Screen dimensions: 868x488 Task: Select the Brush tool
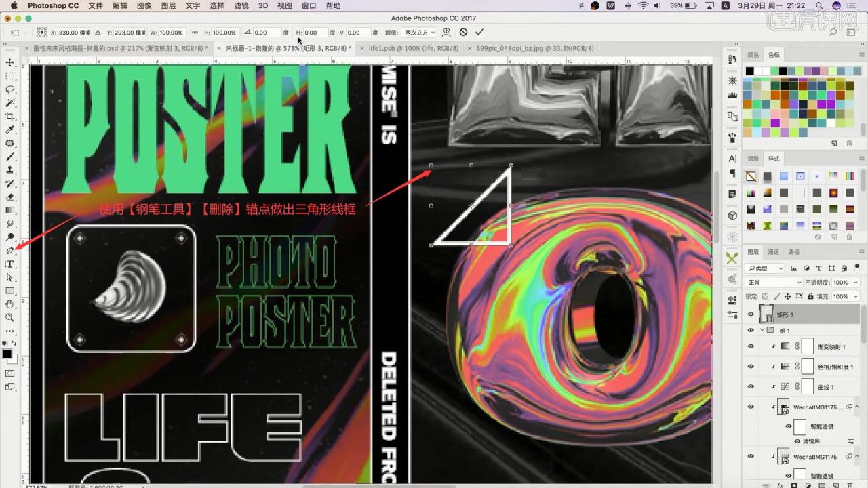9,157
